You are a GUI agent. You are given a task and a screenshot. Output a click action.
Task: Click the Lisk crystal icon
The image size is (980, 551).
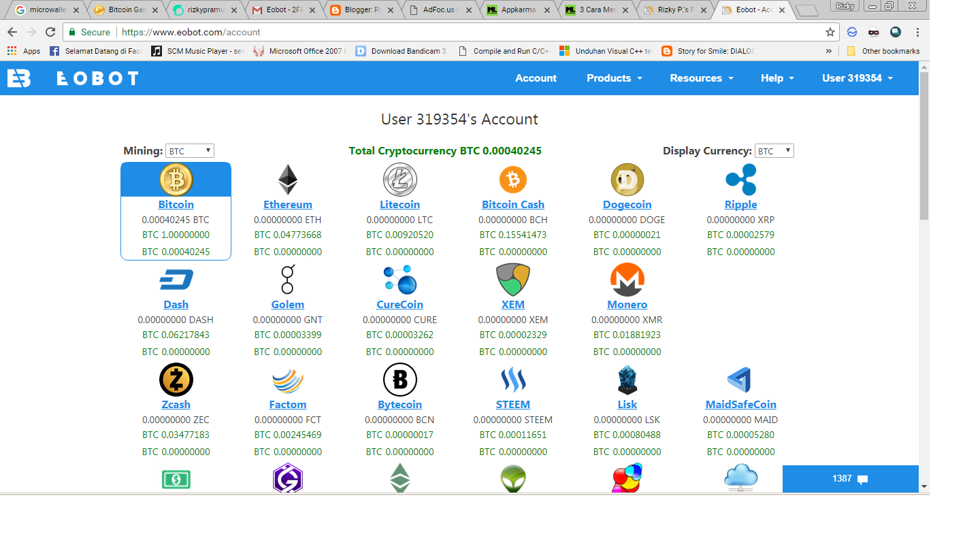click(627, 380)
